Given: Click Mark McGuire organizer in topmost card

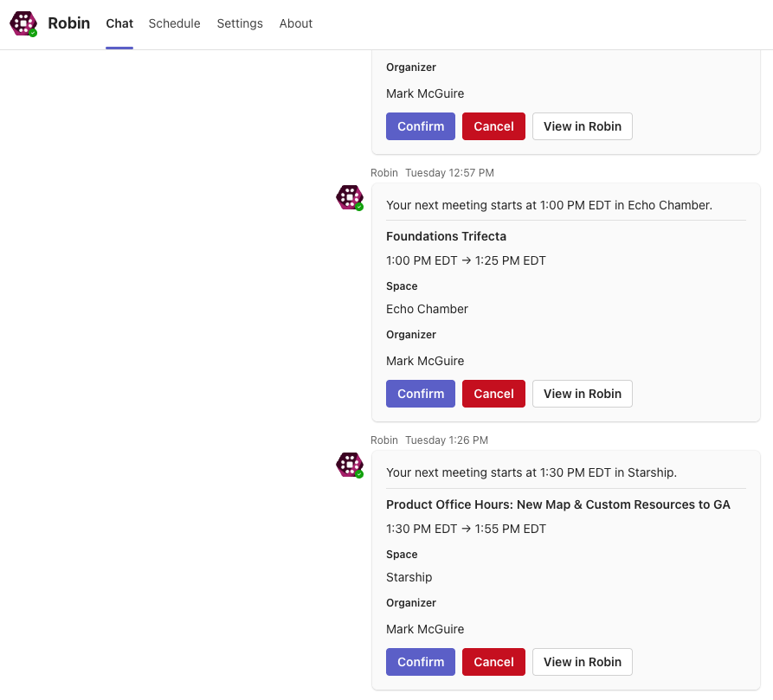Looking at the screenshot, I should coord(425,93).
